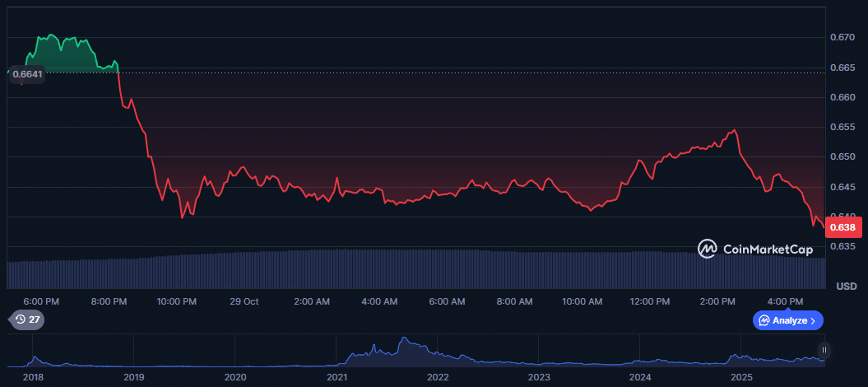Click the clock history icon beside 27
The image size is (868, 387).
pos(19,319)
